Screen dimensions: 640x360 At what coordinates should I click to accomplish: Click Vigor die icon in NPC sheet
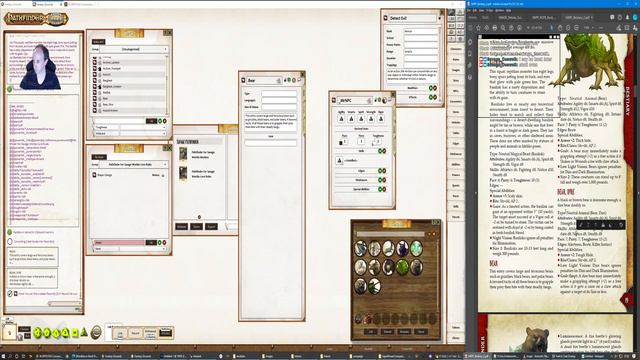click(380, 119)
